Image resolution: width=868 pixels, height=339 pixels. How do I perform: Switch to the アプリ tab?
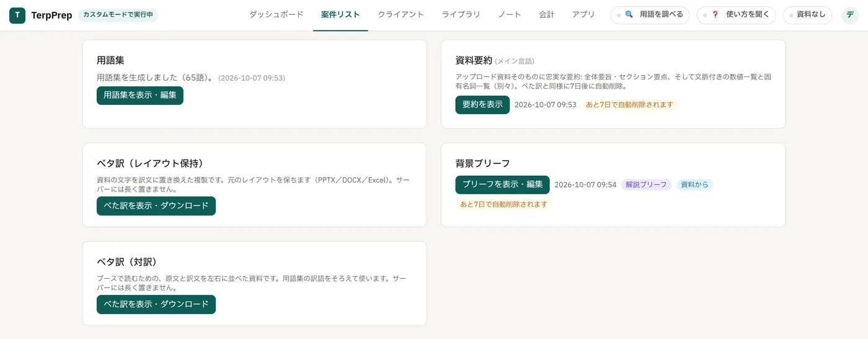[x=583, y=15]
